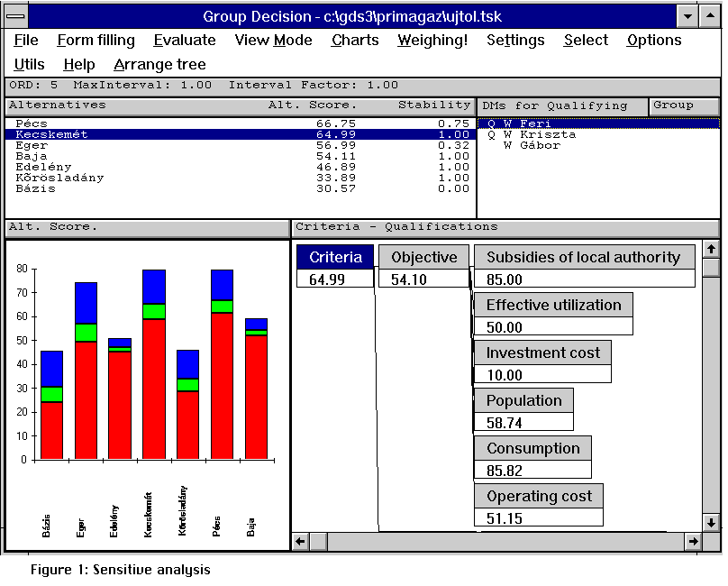Open the View Mode menu
Image resolution: width=728 pixels, height=586 pixels.
(x=273, y=41)
